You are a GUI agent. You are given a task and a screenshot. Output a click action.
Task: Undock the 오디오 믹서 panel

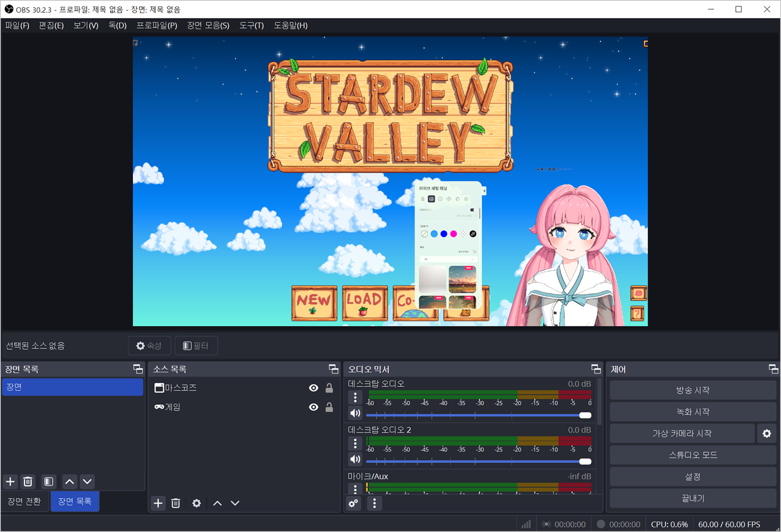pyautogui.click(x=596, y=369)
